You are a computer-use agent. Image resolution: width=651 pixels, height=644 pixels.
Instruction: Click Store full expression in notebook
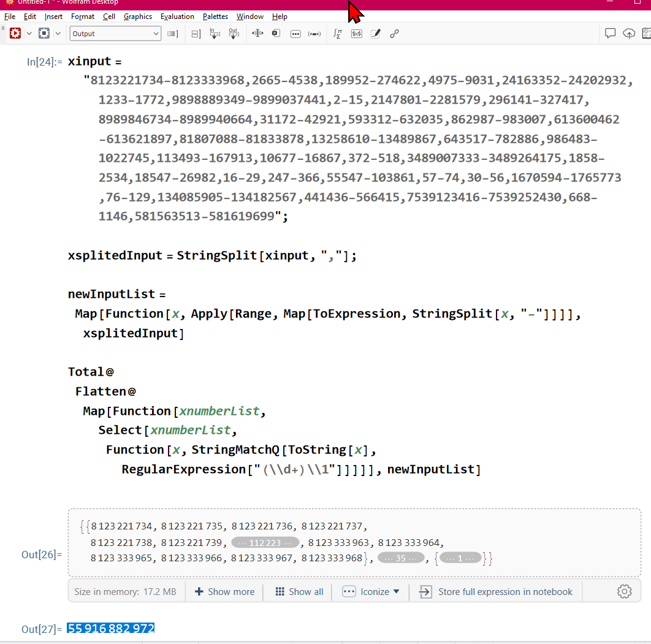(496, 591)
